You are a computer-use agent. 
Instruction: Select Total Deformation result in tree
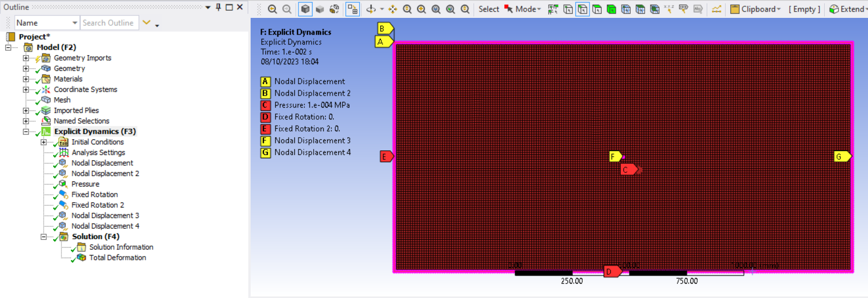pyautogui.click(x=117, y=258)
